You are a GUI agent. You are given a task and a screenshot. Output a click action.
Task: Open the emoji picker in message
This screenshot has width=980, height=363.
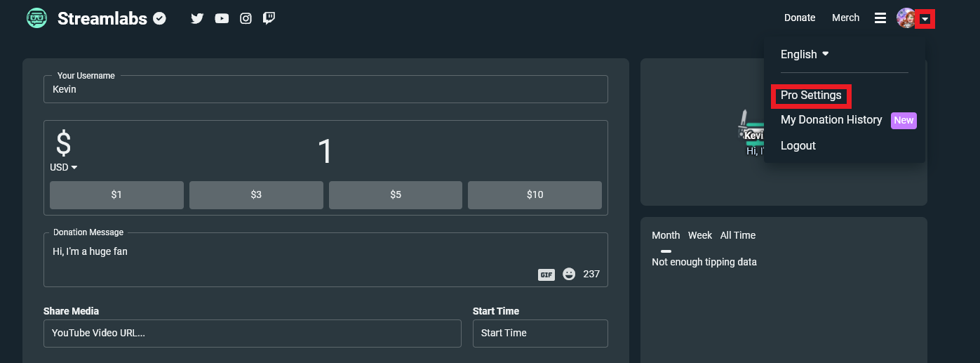(569, 274)
